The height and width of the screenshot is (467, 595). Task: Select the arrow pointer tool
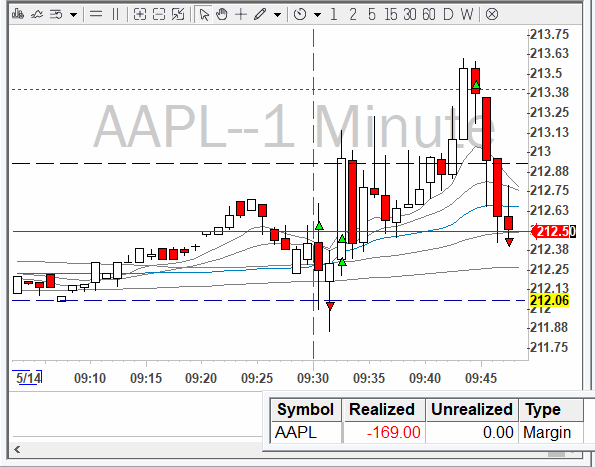(x=204, y=14)
